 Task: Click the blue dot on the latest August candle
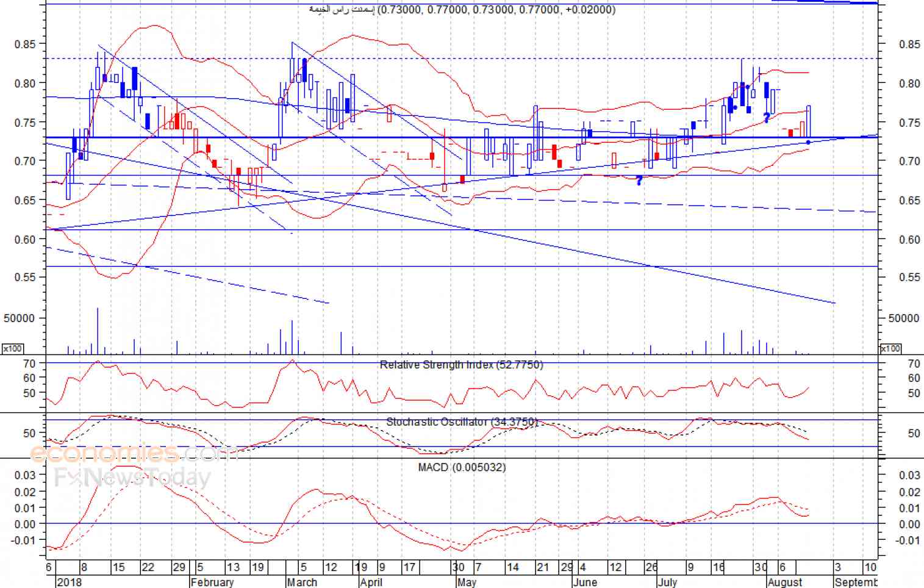[x=808, y=142]
